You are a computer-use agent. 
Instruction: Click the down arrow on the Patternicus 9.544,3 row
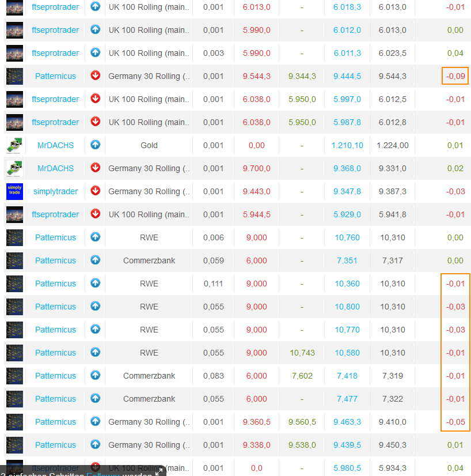pos(95,75)
